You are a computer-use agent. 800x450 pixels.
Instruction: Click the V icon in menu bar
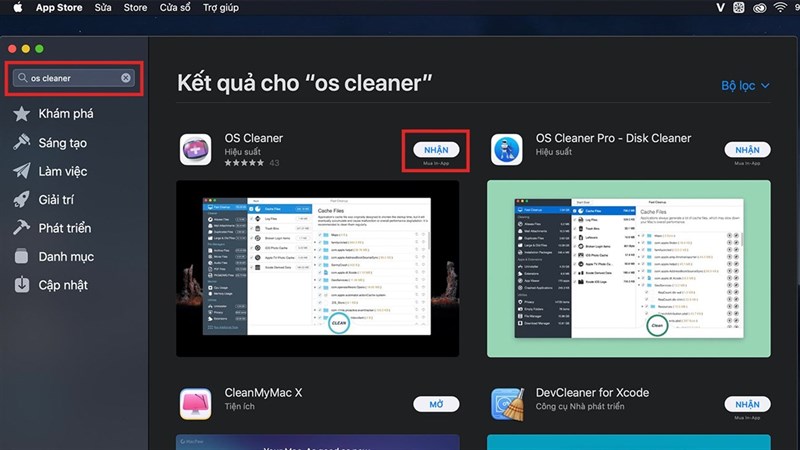click(720, 8)
